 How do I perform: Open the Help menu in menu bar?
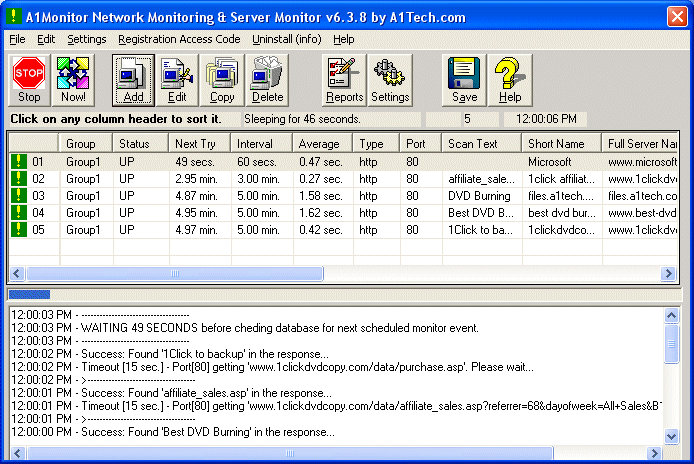pyautogui.click(x=343, y=39)
